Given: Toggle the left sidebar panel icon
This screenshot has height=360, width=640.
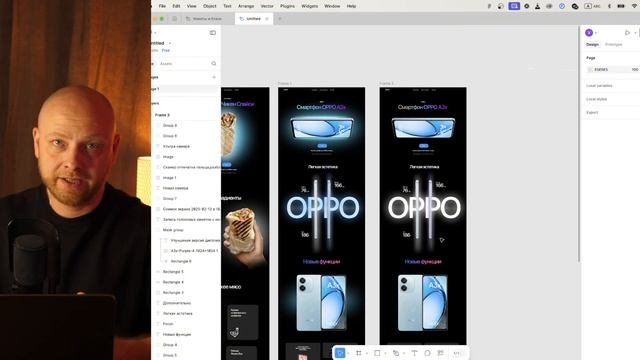Looking at the screenshot, I should click(213, 33).
